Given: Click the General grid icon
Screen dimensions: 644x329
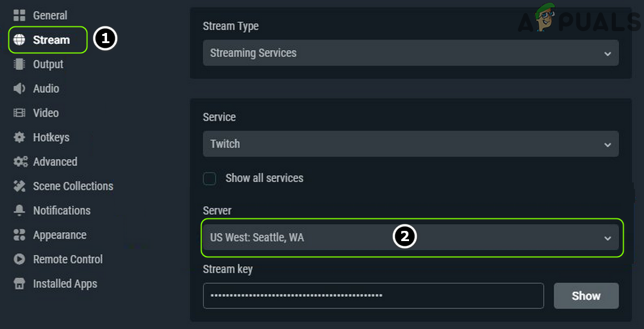Looking at the screenshot, I should click(x=19, y=16).
